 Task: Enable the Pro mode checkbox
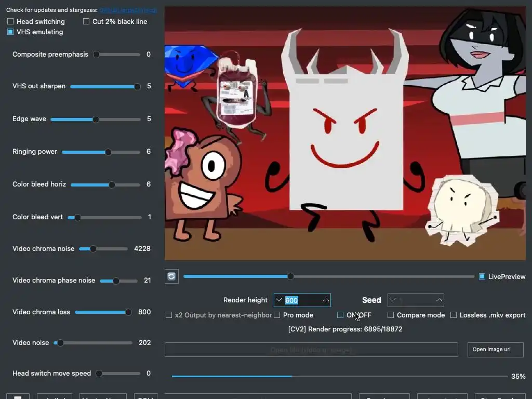coord(277,315)
